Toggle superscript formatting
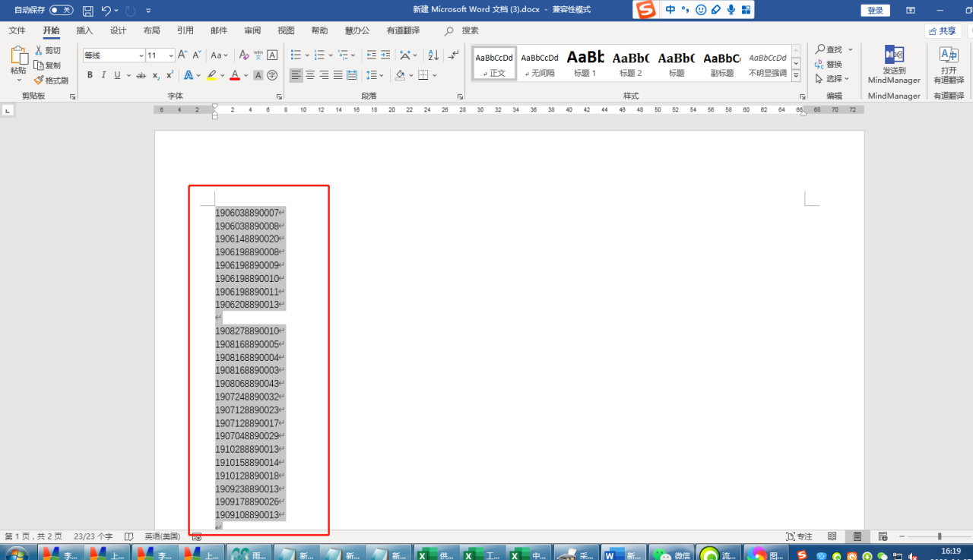The width and height of the screenshot is (973, 560). pyautogui.click(x=170, y=75)
